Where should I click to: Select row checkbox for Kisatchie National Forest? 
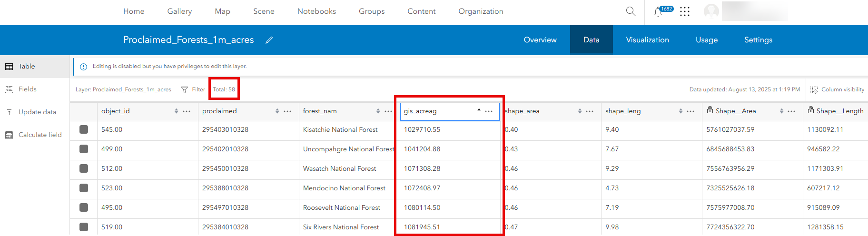coord(84,129)
